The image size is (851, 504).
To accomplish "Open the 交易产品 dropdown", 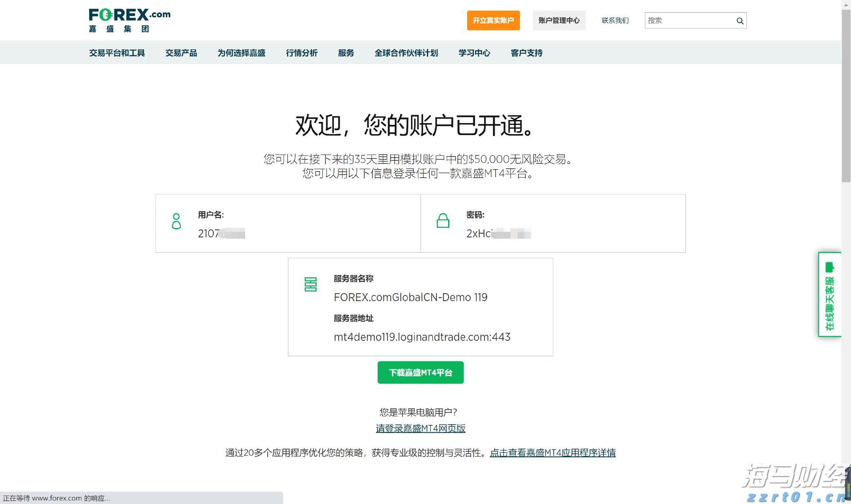I will pos(181,53).
